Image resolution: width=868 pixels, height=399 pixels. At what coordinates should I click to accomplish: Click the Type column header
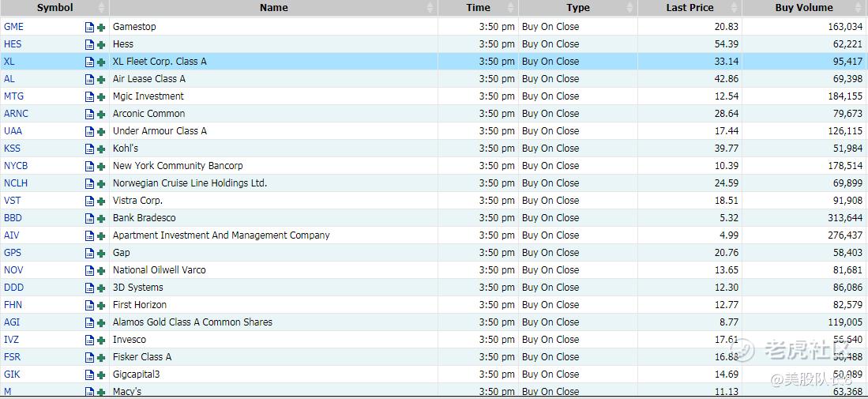[578, 8]
